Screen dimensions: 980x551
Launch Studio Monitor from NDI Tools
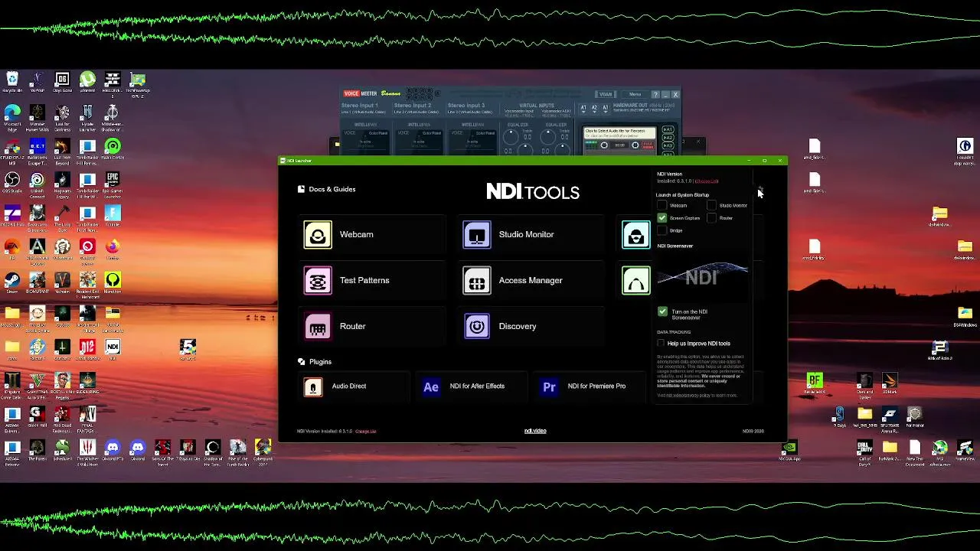tap(533, 234)
